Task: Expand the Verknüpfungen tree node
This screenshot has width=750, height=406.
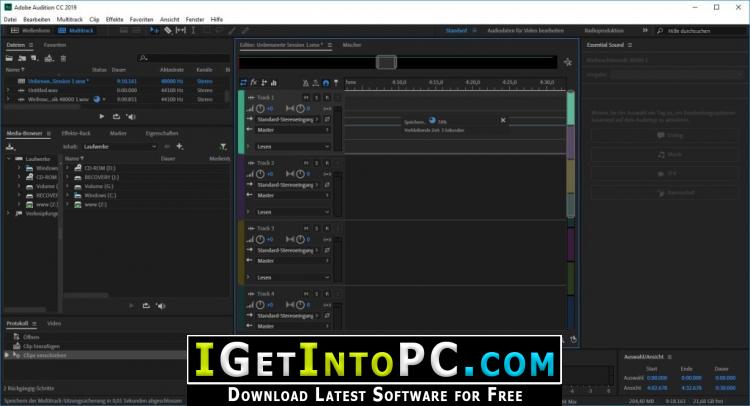Action: (x=9, y=213)
